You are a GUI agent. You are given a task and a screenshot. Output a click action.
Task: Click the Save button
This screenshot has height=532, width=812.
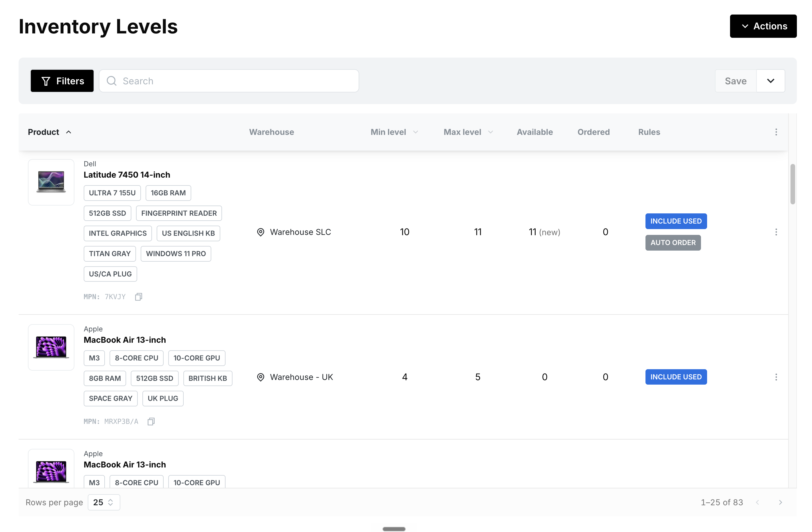tap(736, 81)
